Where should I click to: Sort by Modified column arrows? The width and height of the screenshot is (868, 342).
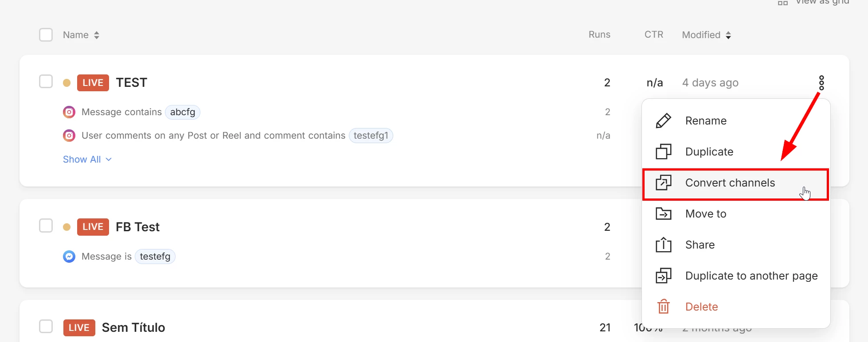(728, 35)
